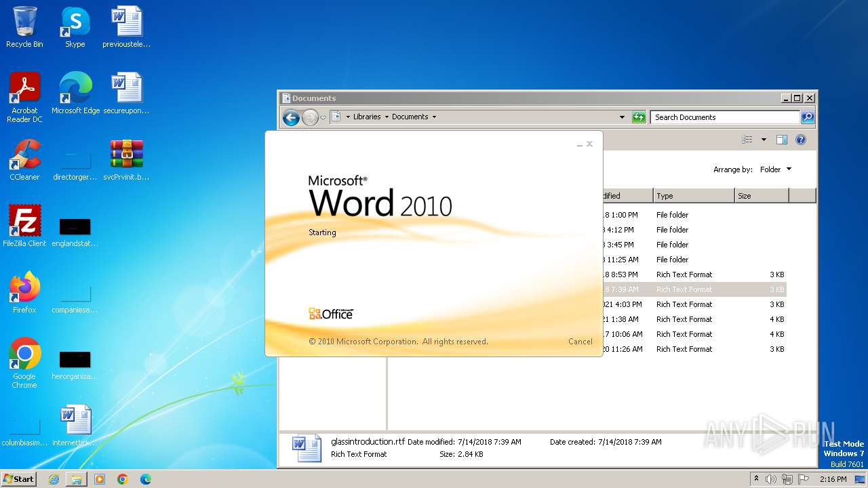
Task: Open Windows Explorer taskbar button
Action: point(77,479)
